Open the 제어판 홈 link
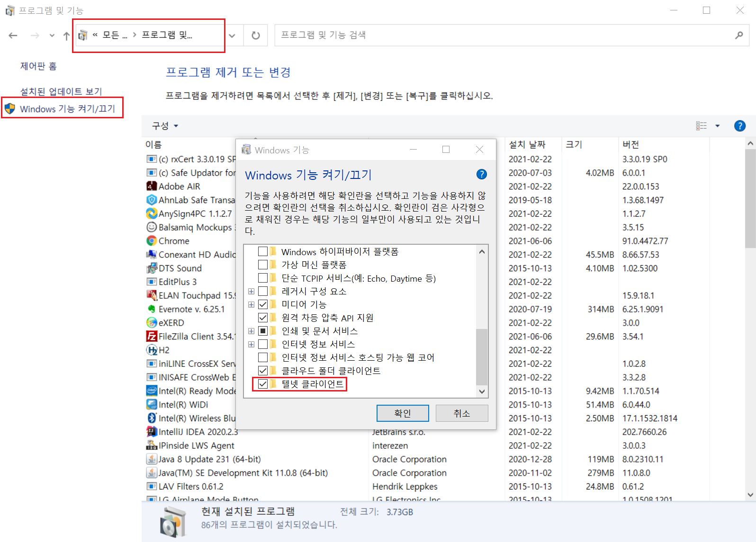 point(38,66)
